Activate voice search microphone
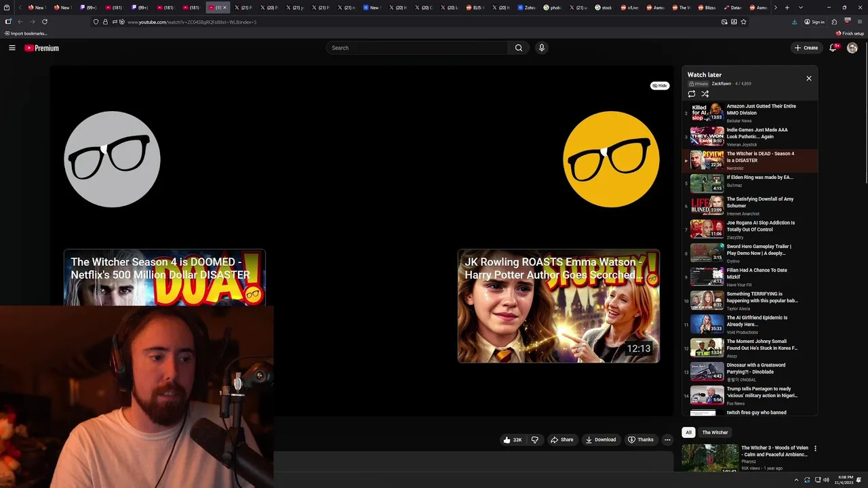 click(541, 48)
